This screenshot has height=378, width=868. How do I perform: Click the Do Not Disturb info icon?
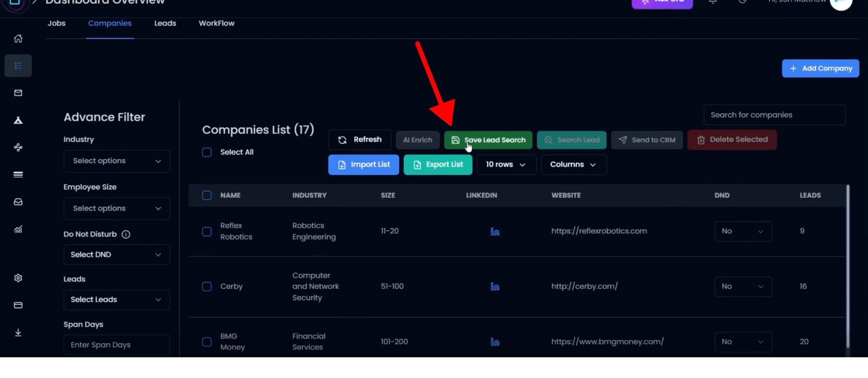point(126,234)
